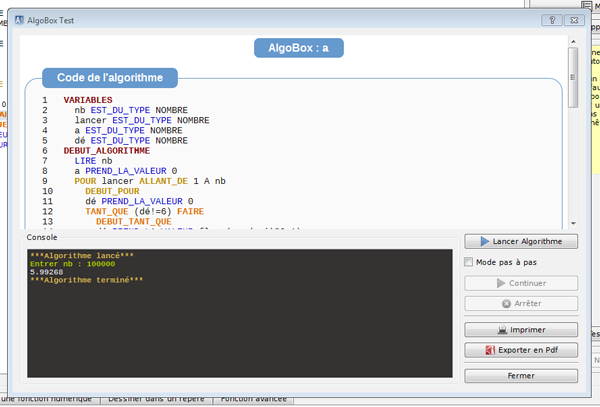Click the scroll down arrow in code view

tap(573, 223)
